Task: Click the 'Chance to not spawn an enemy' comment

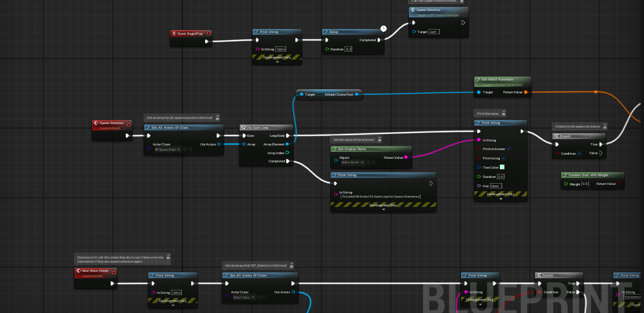Action: [x=577, y=127]
